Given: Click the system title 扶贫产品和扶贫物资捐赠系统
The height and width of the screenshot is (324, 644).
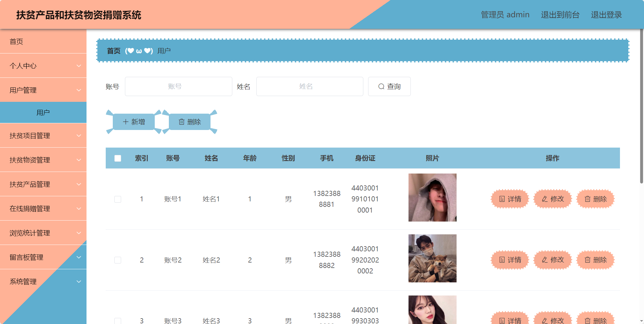Looking at the screenshot, I should 79,15.
